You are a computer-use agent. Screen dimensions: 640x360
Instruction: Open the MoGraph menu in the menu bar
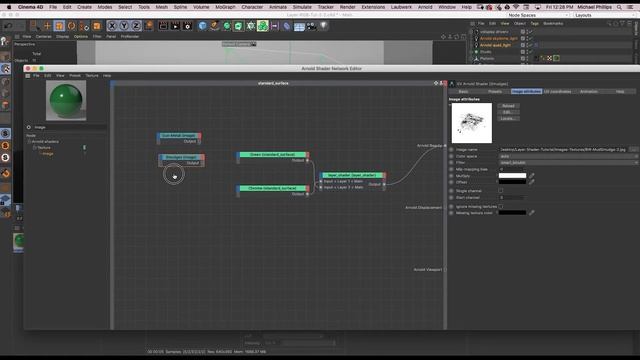click(225, 7)
